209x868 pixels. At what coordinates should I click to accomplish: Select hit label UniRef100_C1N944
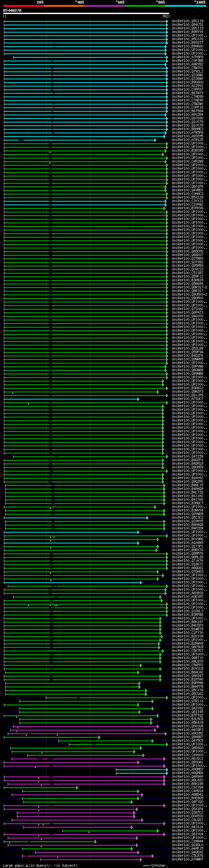pyautogui.click(x=187, y=842)
